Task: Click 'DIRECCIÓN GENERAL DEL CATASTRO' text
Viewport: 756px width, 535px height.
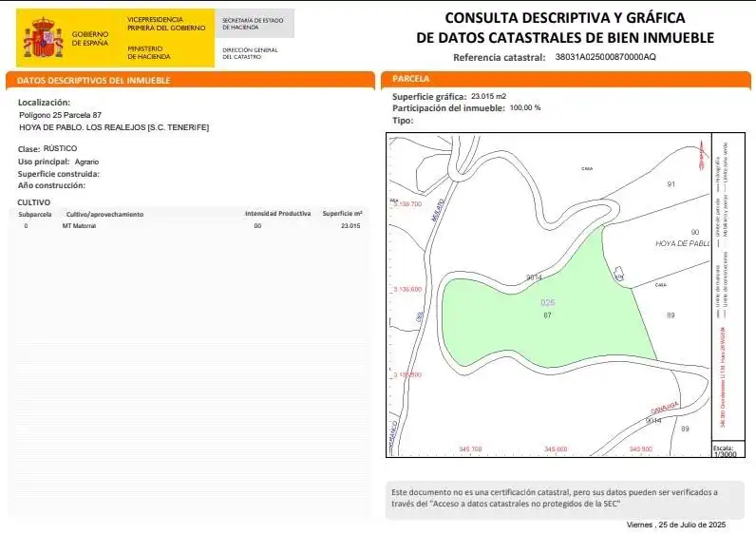Action: tap(250, 53)
